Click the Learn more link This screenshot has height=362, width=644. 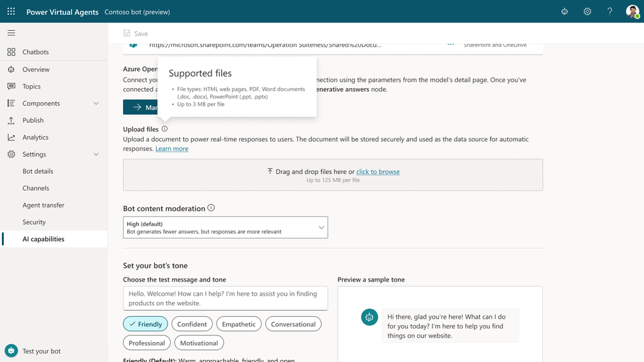point(171,149)
